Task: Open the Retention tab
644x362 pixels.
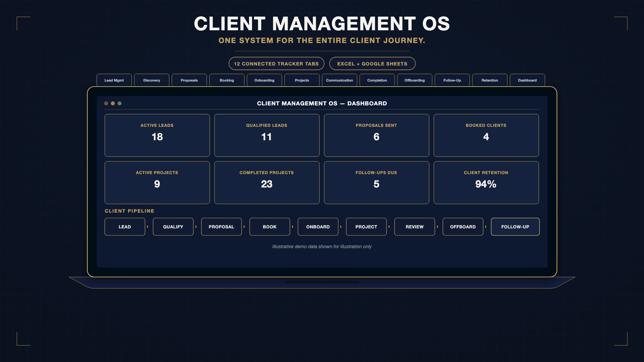Action: click(490, 80)
